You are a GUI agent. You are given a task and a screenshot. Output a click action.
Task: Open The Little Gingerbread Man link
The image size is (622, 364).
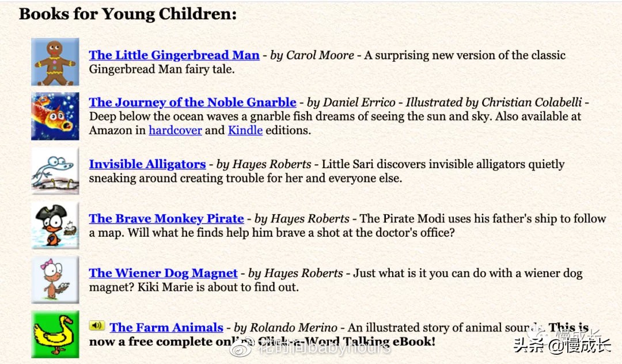pyautogui.click(x=174, y=55)
